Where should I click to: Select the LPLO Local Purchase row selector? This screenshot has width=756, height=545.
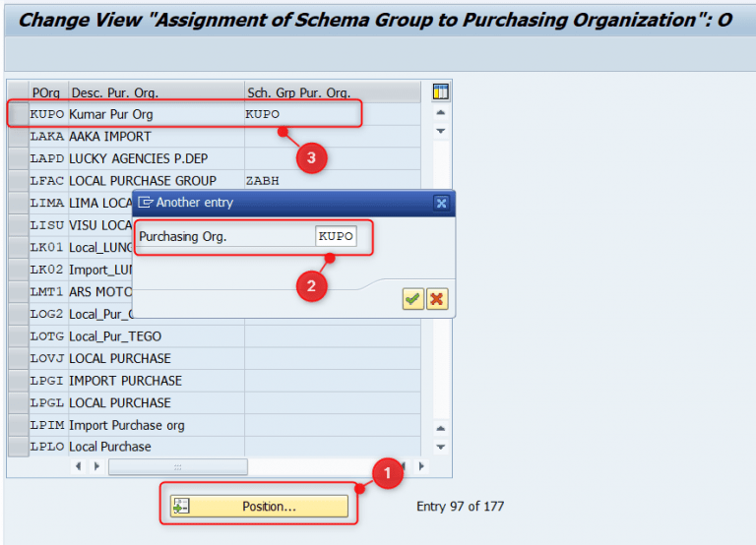pyautogui.click(x=19, y=447)
